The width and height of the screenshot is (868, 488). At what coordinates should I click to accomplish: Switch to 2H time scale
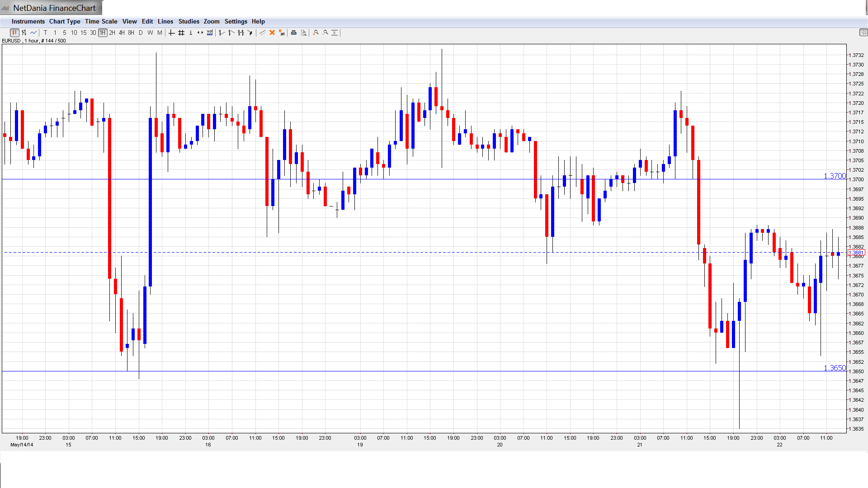tap(112, 33)
